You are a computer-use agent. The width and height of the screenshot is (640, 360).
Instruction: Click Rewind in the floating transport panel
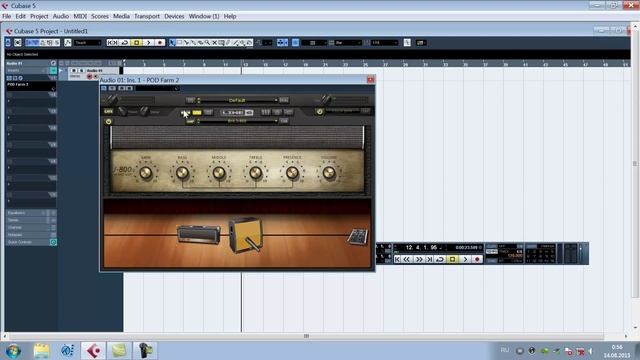[x=407, y=259]
